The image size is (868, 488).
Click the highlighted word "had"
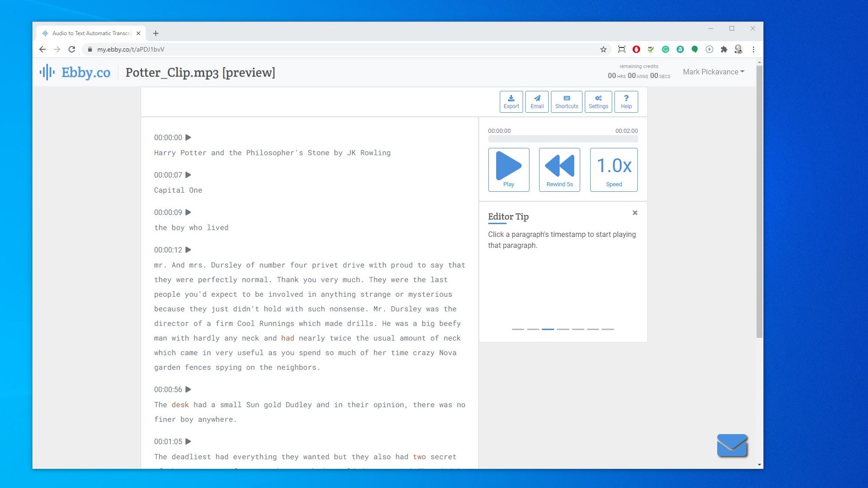click(x=287, y=338)
